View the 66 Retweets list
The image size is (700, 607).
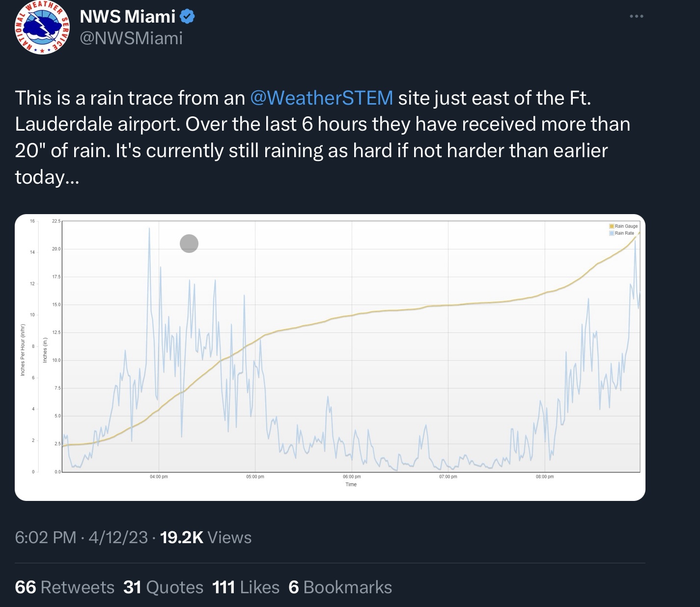point(64,587)
